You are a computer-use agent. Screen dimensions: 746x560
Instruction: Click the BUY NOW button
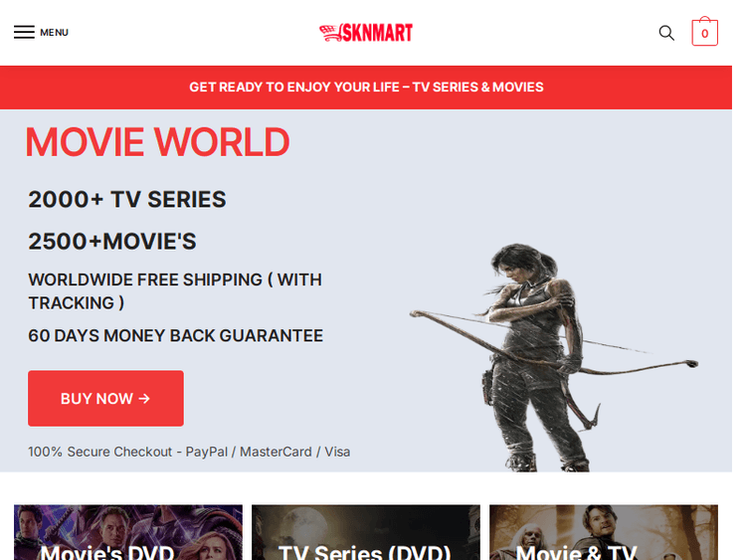(105, 398)
